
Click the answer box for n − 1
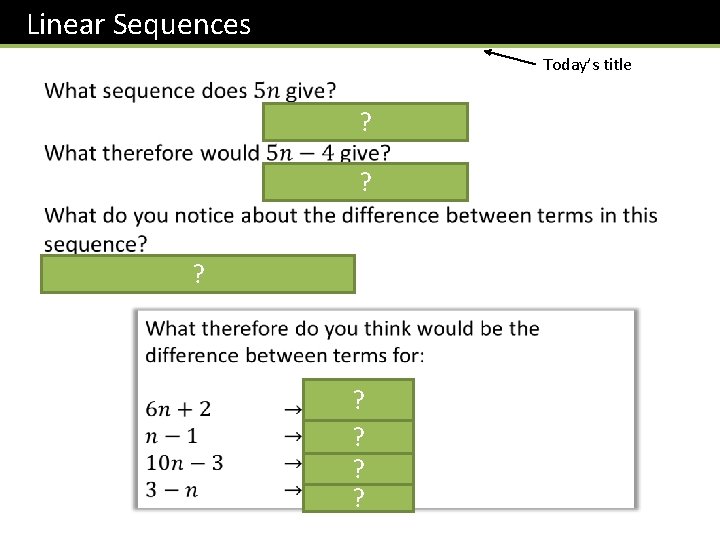358,436
